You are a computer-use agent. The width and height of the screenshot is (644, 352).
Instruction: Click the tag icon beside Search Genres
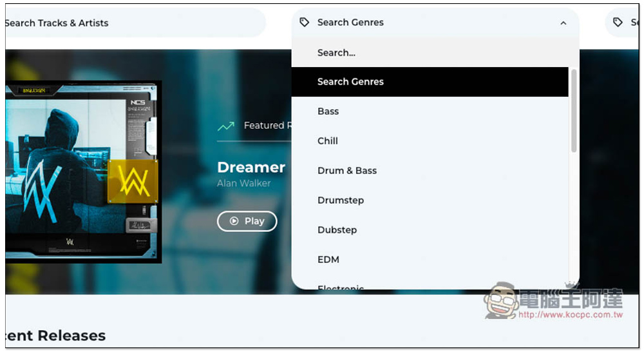[x=305, y=22]
